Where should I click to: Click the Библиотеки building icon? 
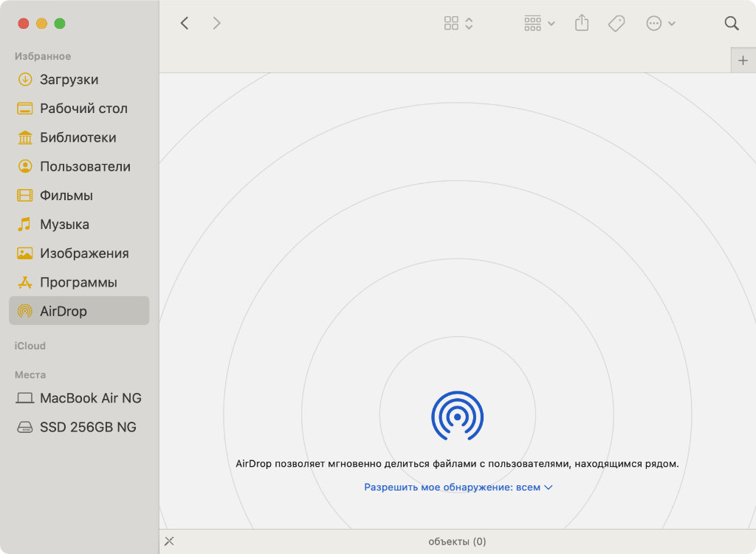(25, 137)
